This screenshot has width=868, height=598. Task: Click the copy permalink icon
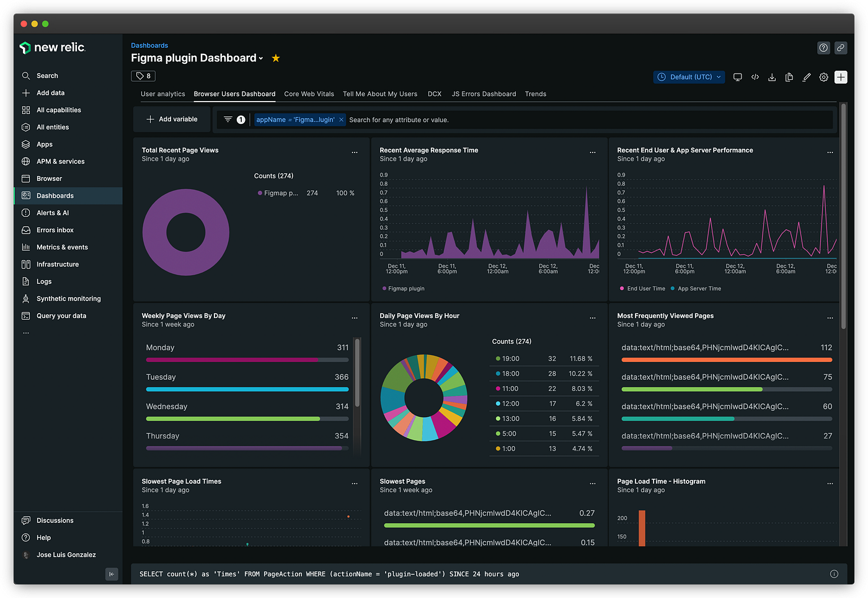click(x=841, y=48)
